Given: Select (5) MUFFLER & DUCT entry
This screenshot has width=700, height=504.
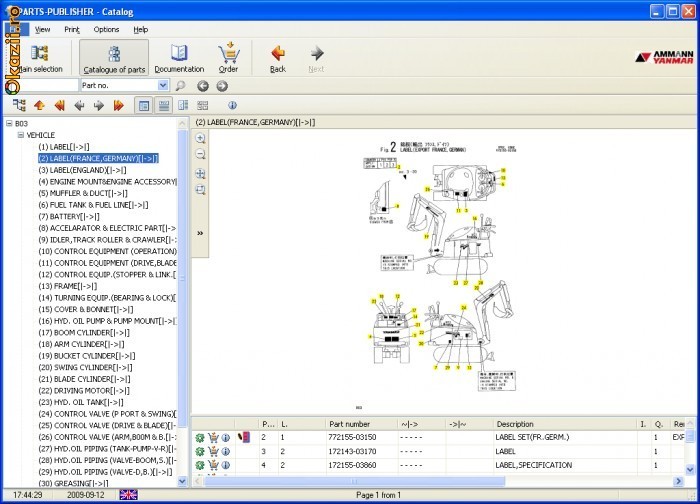Looking at the screenshot, I should (83, 193).
